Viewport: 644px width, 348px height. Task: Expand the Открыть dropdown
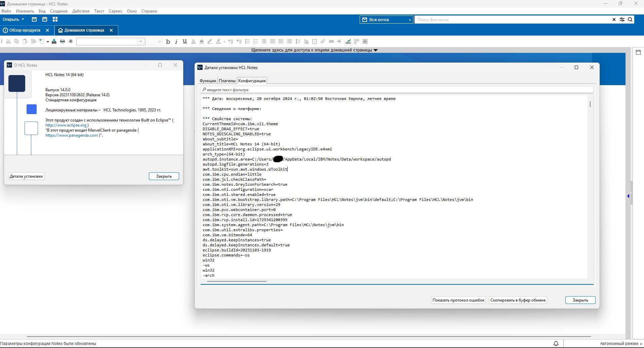13,20
